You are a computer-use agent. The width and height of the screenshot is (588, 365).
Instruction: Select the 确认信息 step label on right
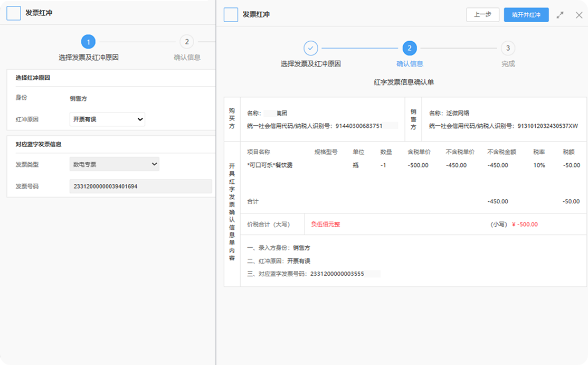click(409, 64)
